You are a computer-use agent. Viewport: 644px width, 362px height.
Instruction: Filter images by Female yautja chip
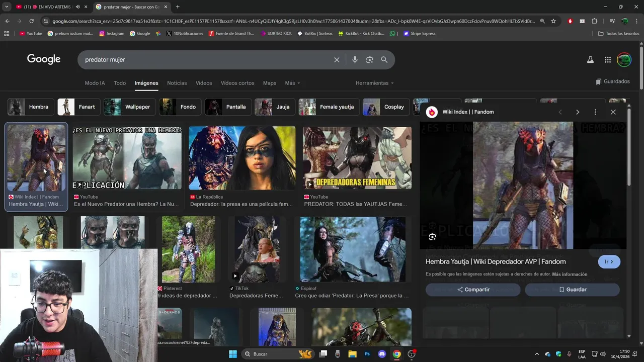329,107
